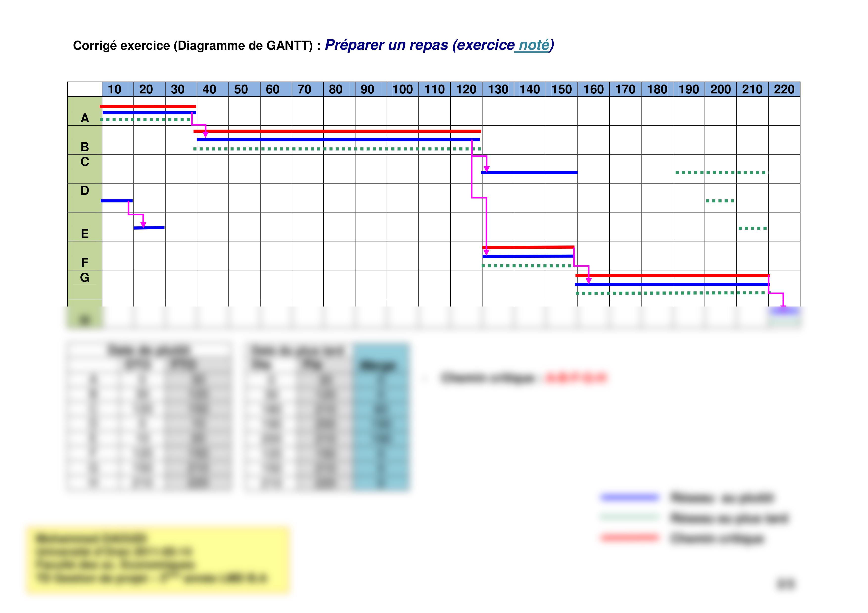Click the column header 80
Screen dimensions: 868x613
[339, 89]
